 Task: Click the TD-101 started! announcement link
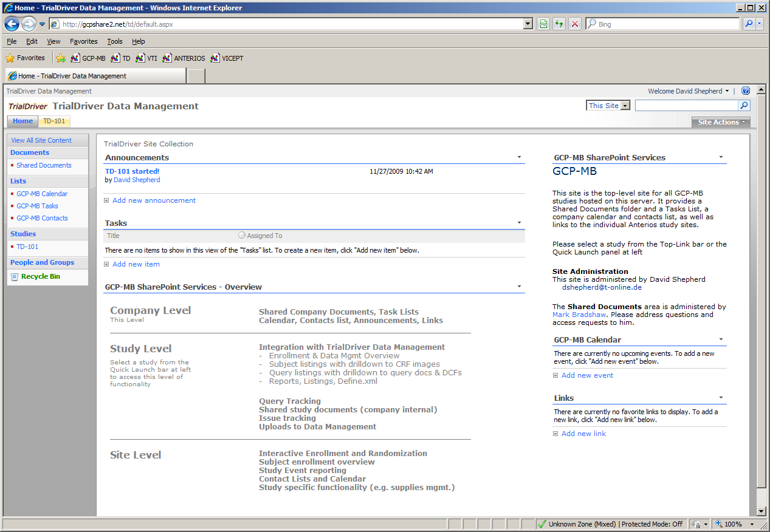point(132,171)
